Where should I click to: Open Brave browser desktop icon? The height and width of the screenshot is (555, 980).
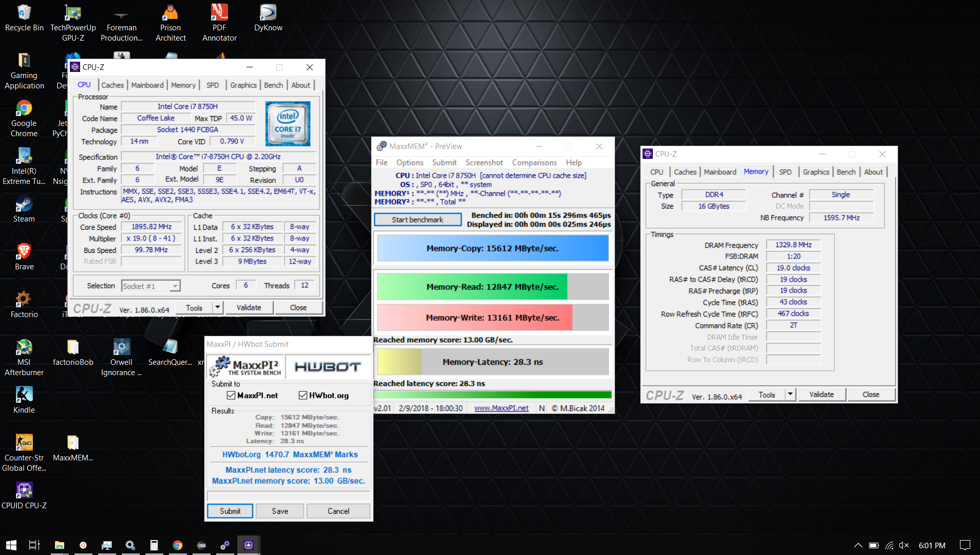point(24,257)
